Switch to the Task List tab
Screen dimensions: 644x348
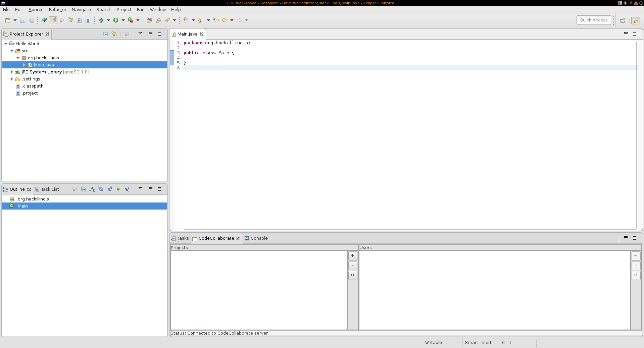coord(47,189)
